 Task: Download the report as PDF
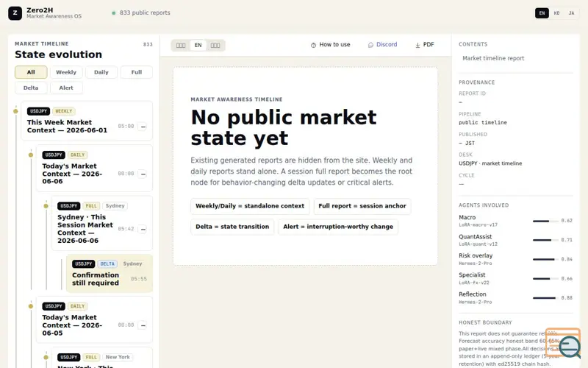tap(425, 45)
